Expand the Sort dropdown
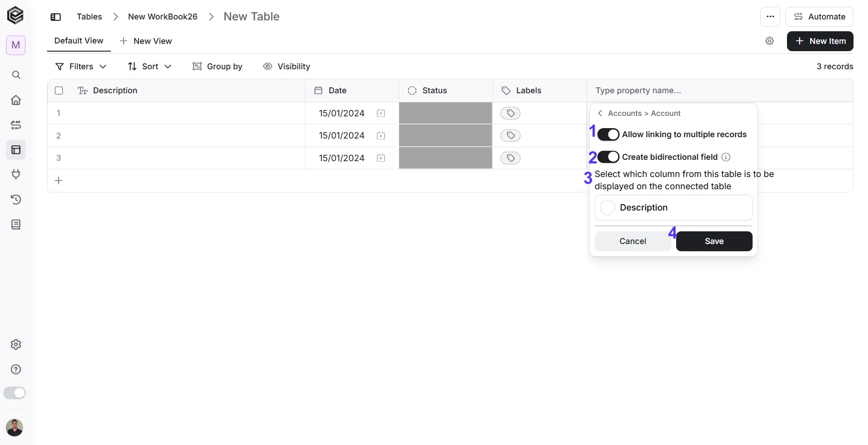The width and height of the screenshot is (868, 445). [150, 67]
